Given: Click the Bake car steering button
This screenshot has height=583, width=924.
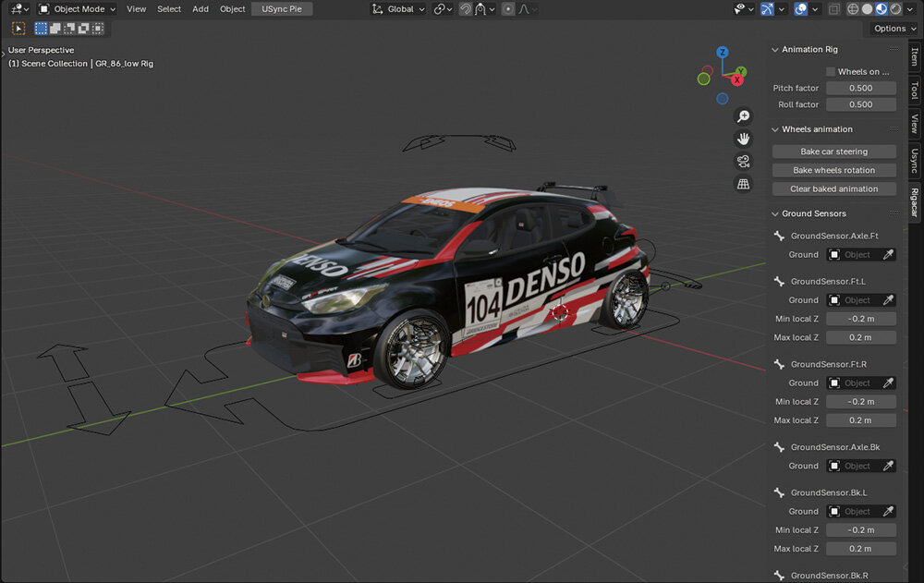Looking at the screenshot, I should 833,152.
